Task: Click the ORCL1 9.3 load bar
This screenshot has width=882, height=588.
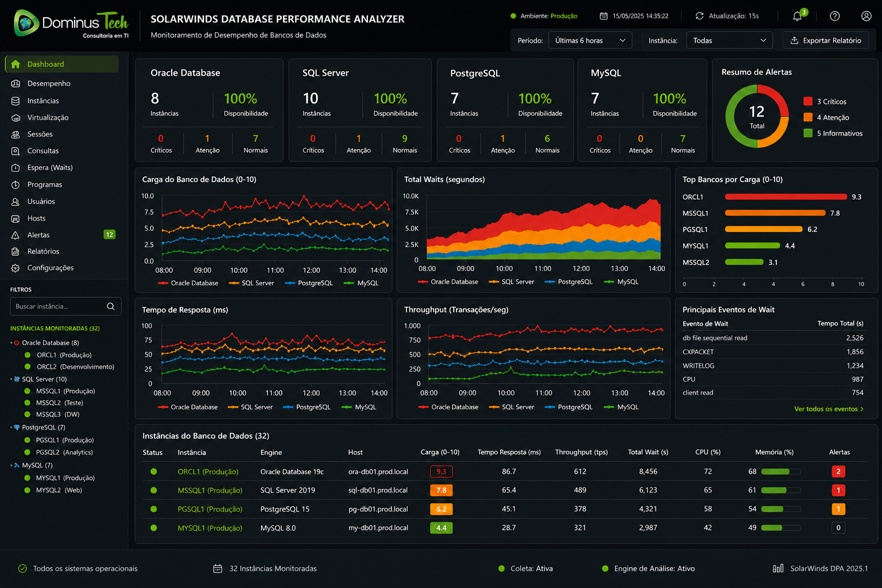Action: click(786, 197)
